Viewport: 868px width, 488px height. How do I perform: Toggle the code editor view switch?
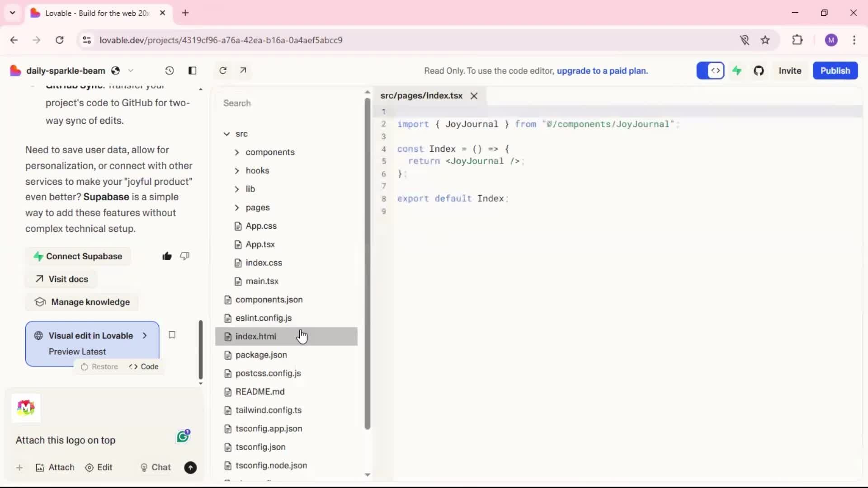[710, 70]
